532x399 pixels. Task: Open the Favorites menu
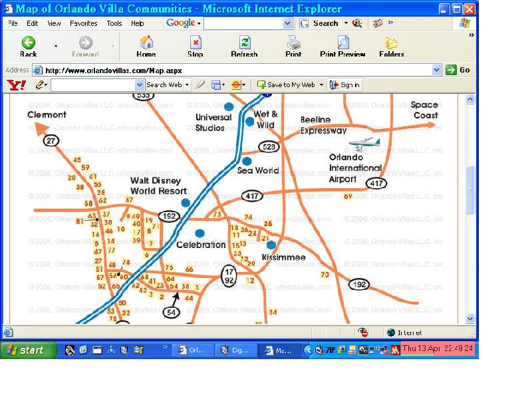point(84,23)
